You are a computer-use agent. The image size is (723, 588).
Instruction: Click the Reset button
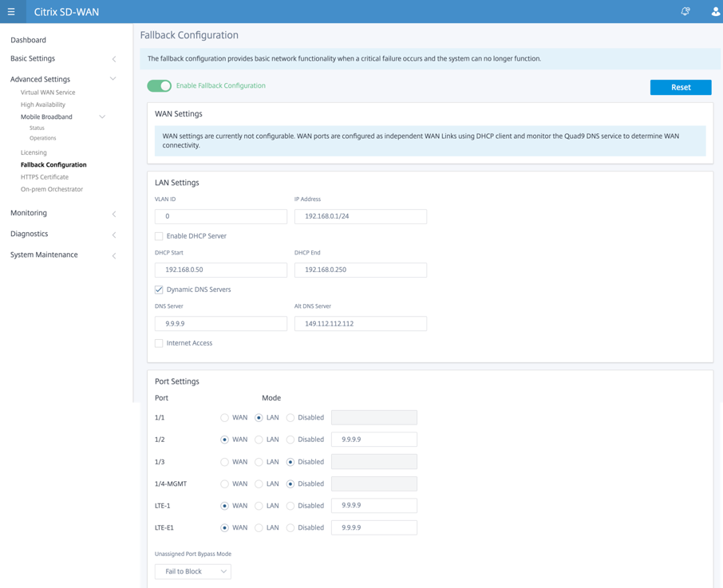click(681, 87)
